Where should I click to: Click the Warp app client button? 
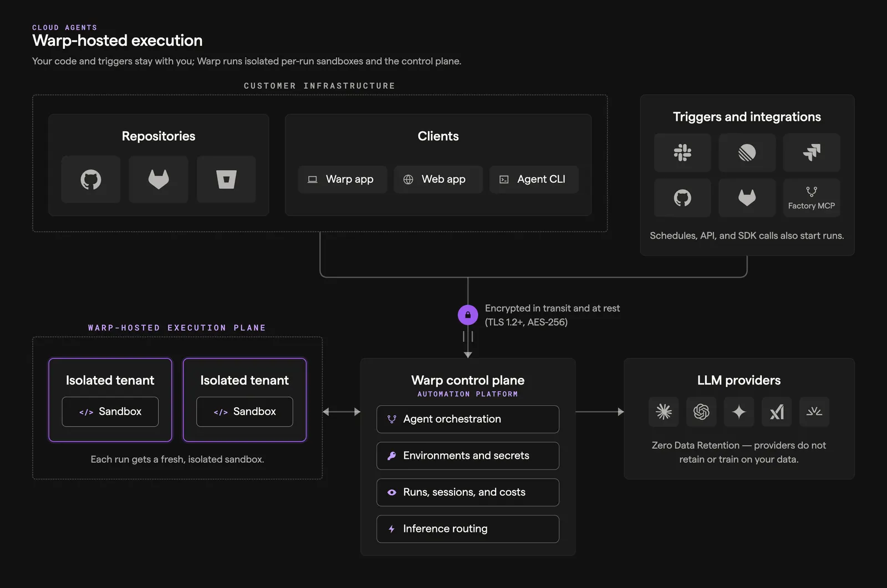coord(343,180)
